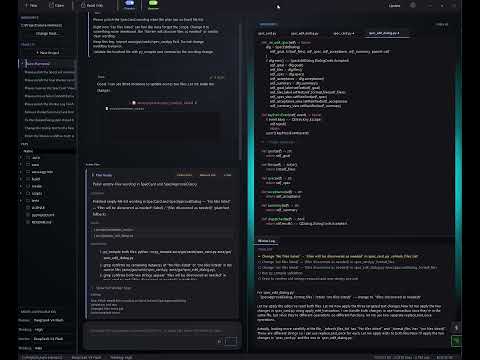This screenshot has width=480, height=360.
Task: Click the edit icon on the chat reply
Action: tap(211, 77)
